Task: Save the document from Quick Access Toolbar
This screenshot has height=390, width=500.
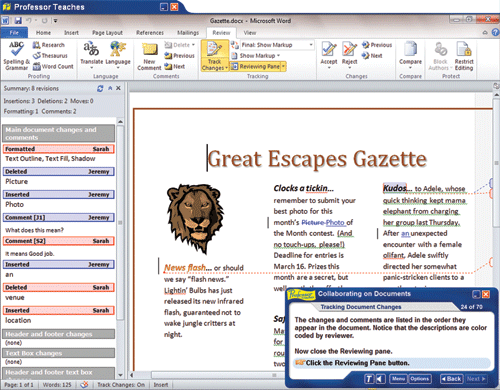Action: pos(18,21)
